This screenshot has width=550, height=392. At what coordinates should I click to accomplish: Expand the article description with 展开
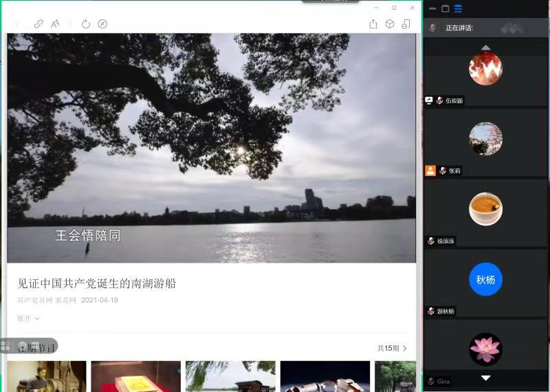28,318
